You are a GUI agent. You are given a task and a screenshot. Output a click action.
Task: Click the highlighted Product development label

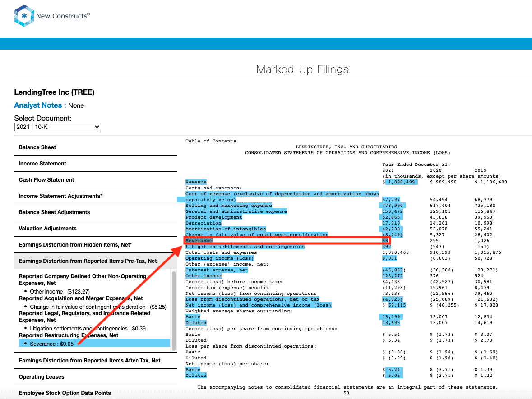pos(214,217)
